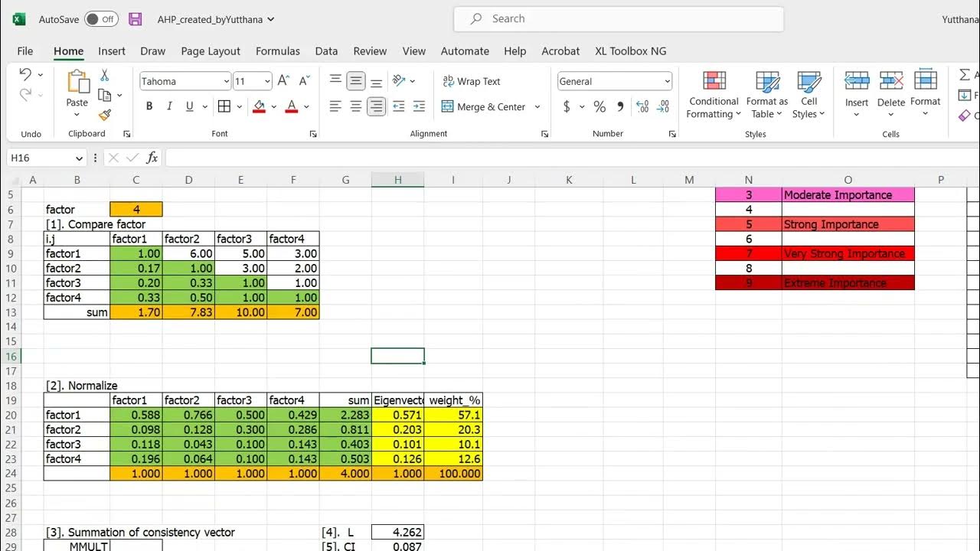Screen dimensions: 980x551
Task: Select cell with weight 57.1
Action: 453,415
